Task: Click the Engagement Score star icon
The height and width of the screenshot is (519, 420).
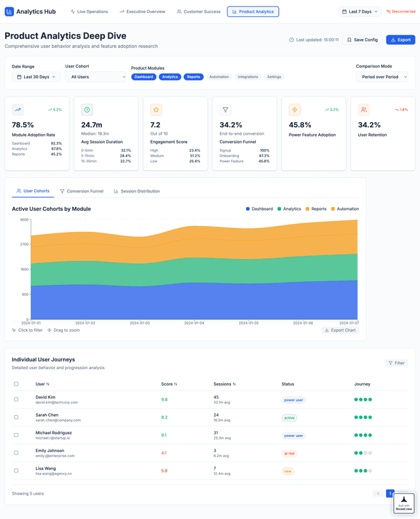Action: pos(156,110)
